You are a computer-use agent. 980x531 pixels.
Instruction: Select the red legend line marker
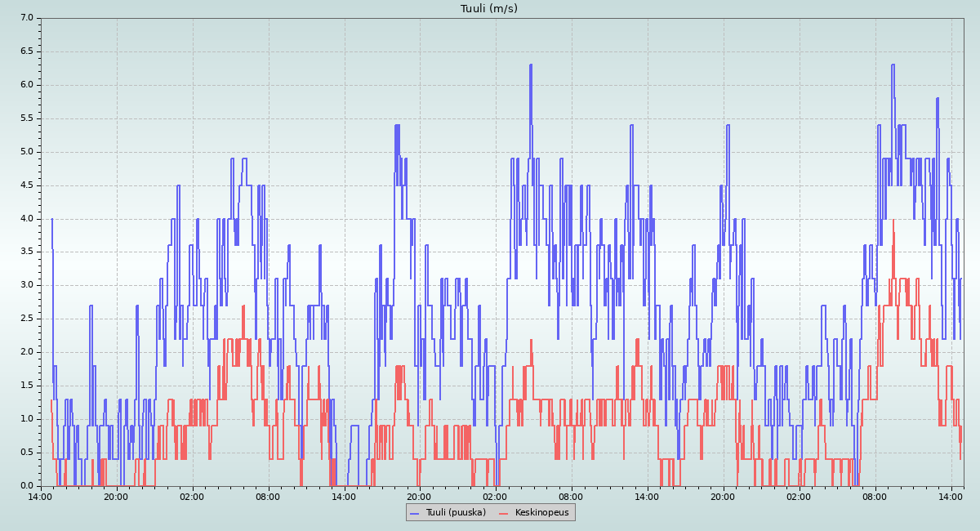(x=503, y=512)
